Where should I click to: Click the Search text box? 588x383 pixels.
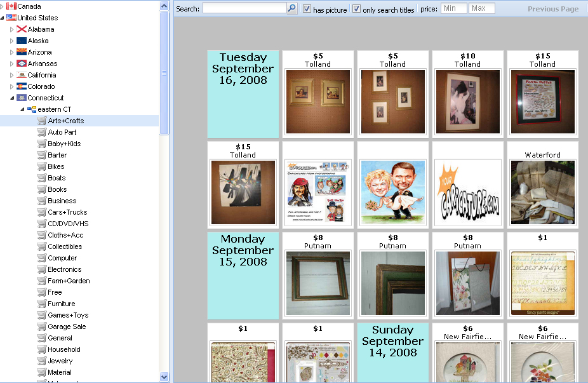pyautogui.click(x=244, y=8)
